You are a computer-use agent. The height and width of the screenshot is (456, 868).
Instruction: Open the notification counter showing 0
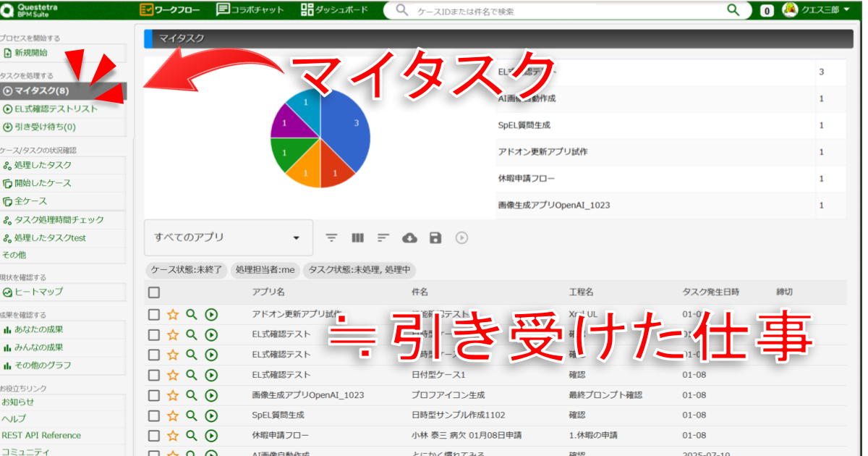(767, 11)
